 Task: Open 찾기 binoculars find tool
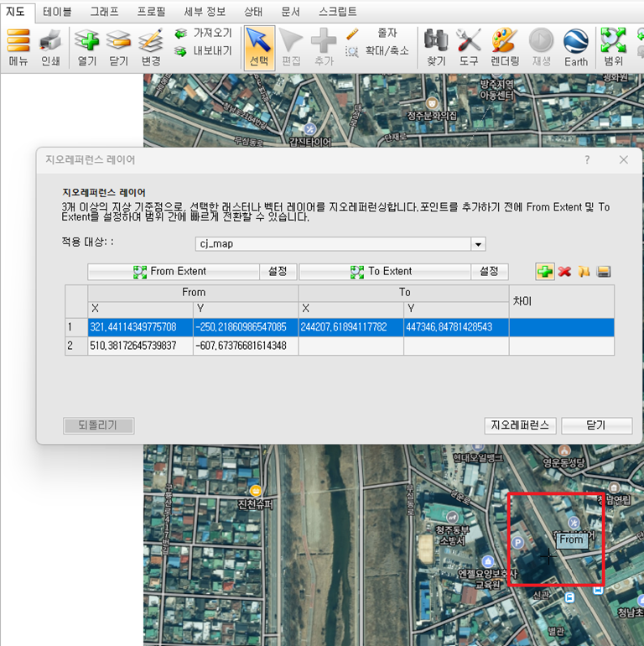coord(436,48)
